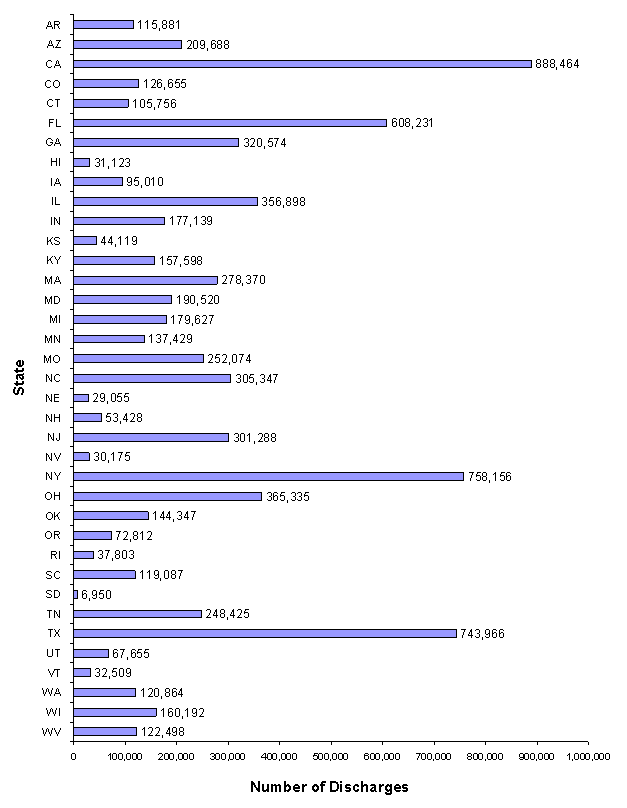Select the 743,966 data label

[483, 633]
